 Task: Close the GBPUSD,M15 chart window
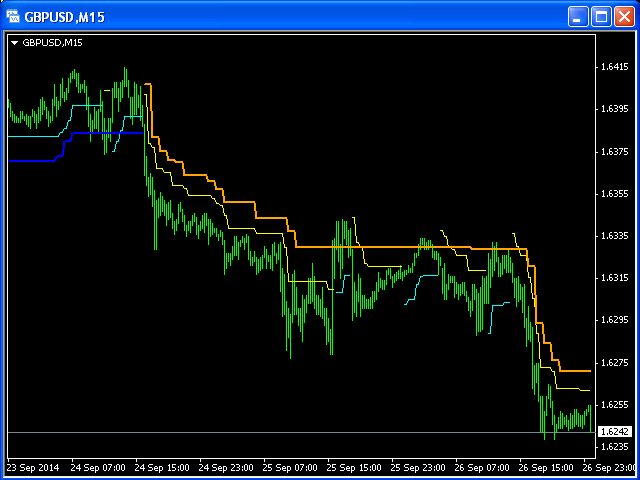point(624,17)
